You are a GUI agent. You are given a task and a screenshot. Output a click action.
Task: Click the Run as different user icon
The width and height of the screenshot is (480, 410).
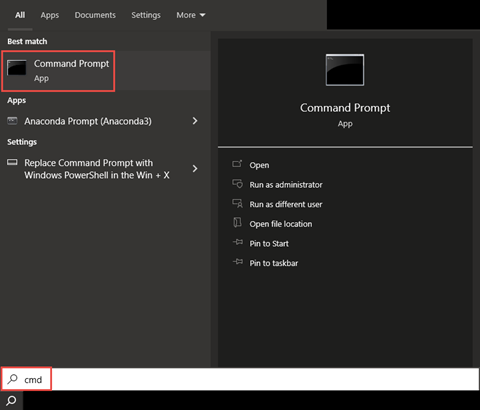[x=237, y=203]
